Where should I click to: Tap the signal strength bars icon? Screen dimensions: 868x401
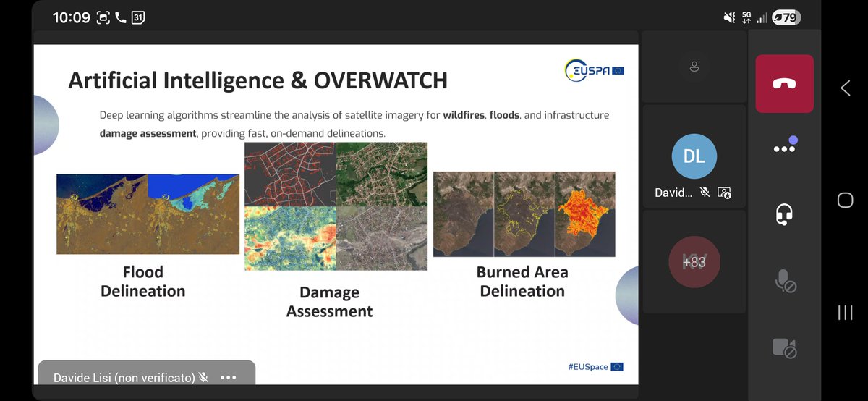click(x=762, y=18)
